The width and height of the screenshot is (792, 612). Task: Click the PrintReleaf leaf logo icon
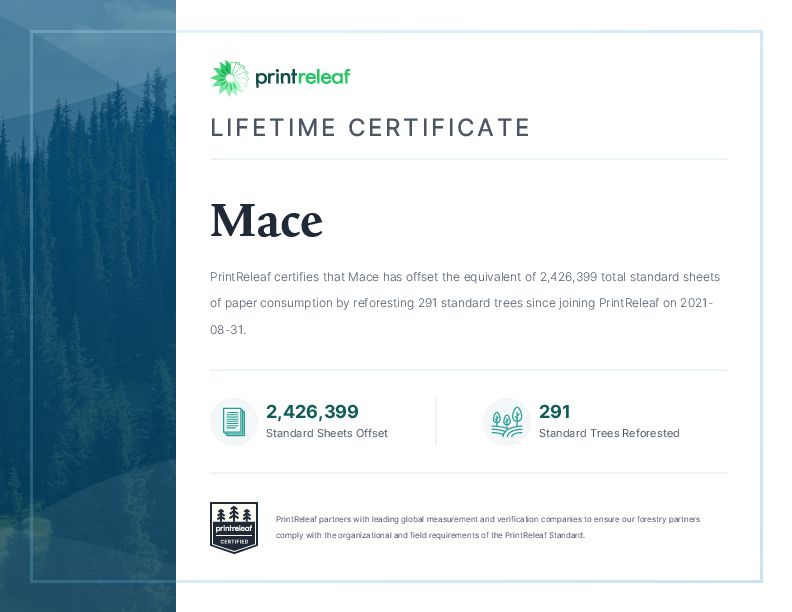[x=230, y=78]
